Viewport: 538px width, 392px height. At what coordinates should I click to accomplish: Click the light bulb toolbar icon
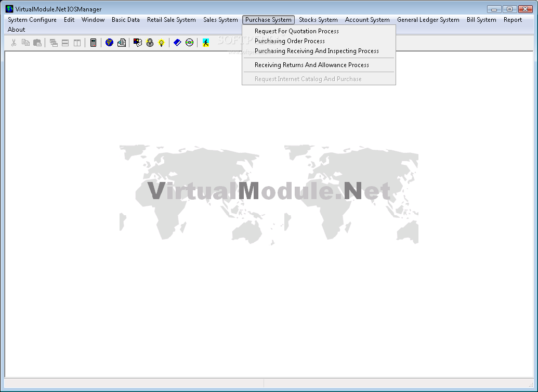click(161, 43)
